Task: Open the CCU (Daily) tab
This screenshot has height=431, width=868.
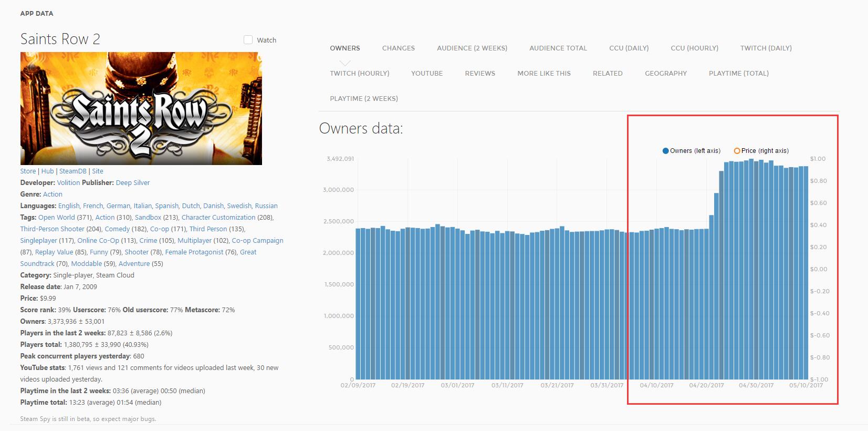Action: coord(629,48)
